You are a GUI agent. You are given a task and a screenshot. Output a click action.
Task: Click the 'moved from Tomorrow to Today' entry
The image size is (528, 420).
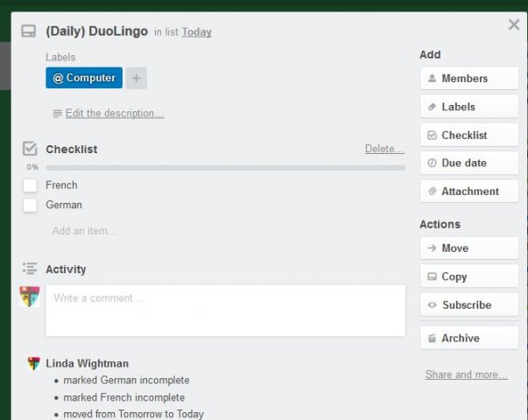click(x=134, y=414)
